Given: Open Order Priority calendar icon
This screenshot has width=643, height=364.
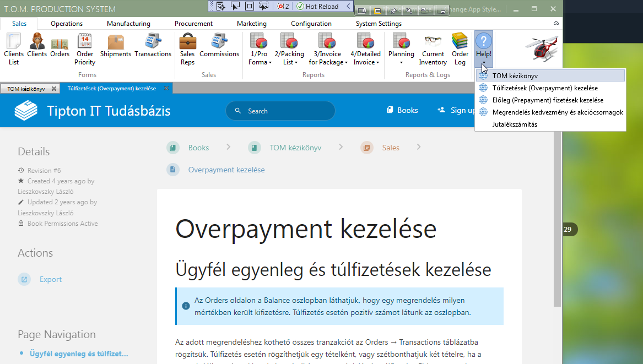Looking at the screenshot, I should point(85,49).
